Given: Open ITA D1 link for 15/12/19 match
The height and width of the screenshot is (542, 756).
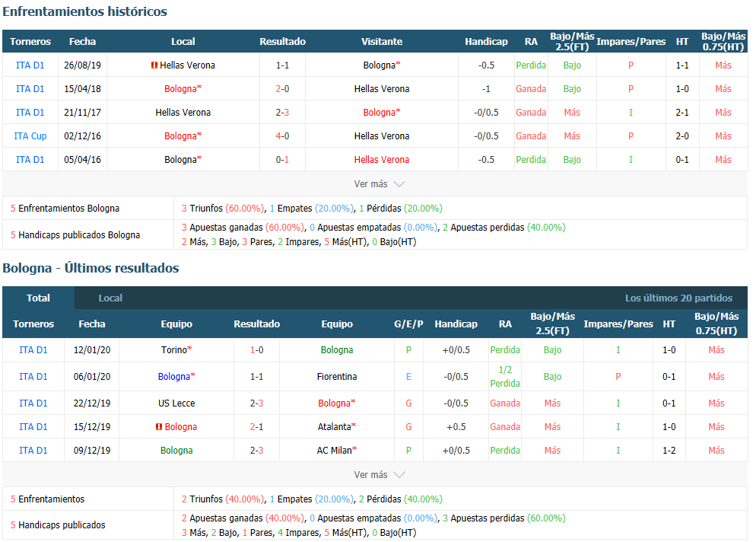Looking at the screenshot, I should (x=33, y=426).
